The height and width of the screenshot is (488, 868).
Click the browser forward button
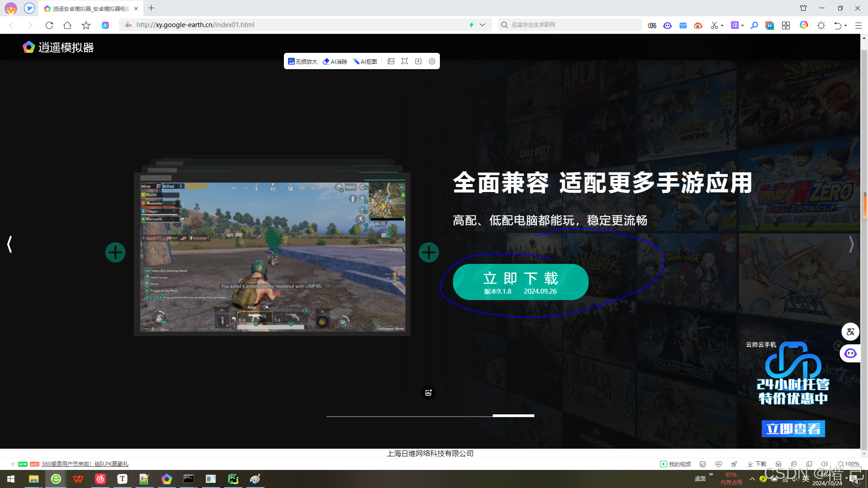30,25
